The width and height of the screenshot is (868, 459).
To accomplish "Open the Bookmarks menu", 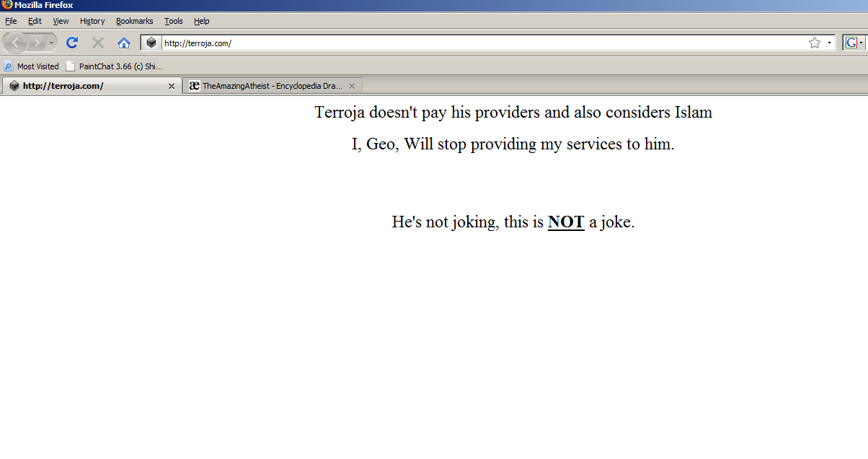I will [134, 21].
